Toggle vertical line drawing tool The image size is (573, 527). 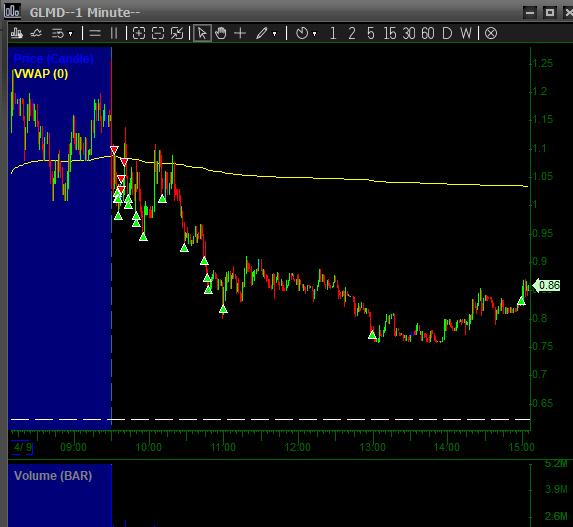click(114, 34)
